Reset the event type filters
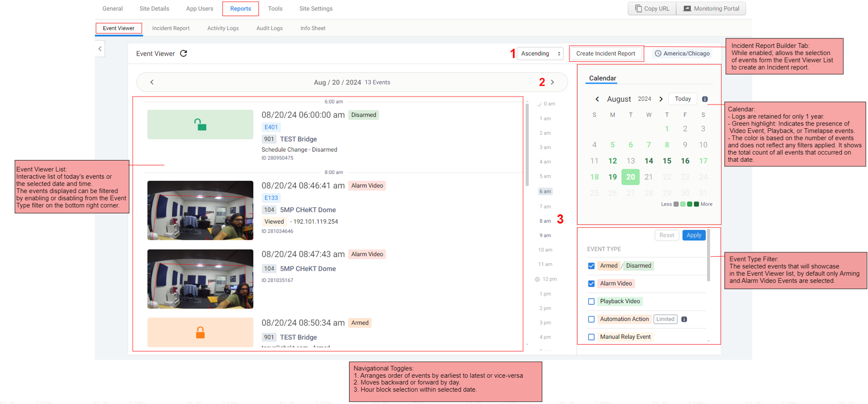868x404 pixels. [x=667, y=235]
